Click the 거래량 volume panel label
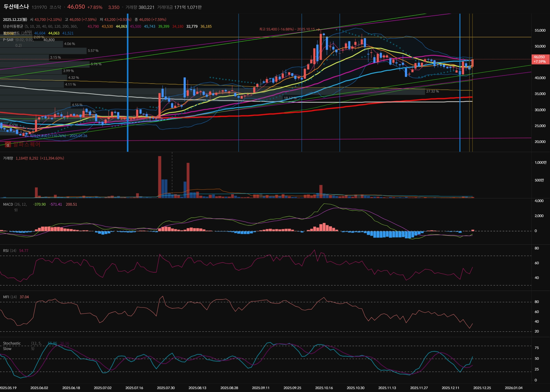This screenshot has width=550, height=392. [x=8, y=158]
